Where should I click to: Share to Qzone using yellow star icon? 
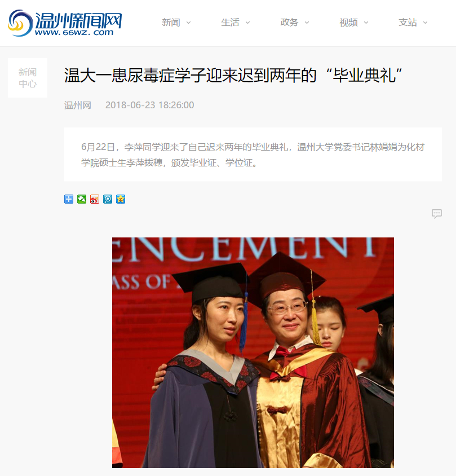click(x=121, y=199)
